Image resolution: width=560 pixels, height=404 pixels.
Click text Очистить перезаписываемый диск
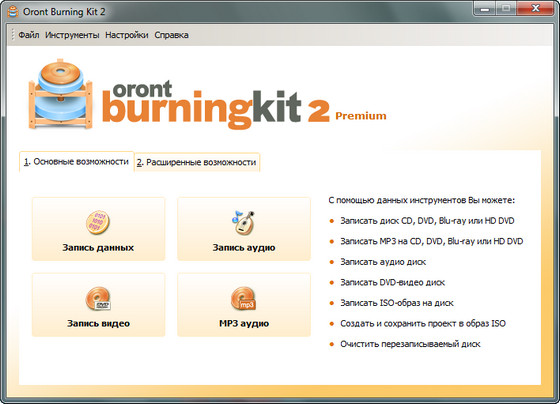[410, 344]
